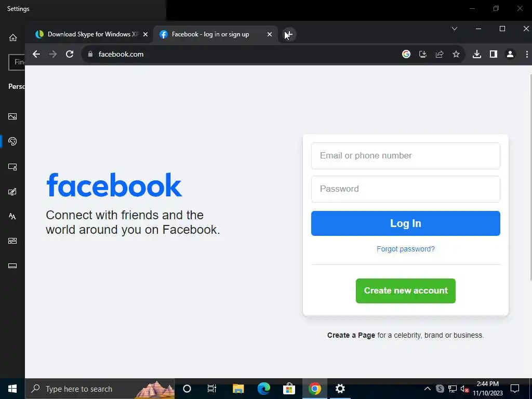532x399 pixels.
Task: Click the Type here to search box
Action: pos(100,389)
